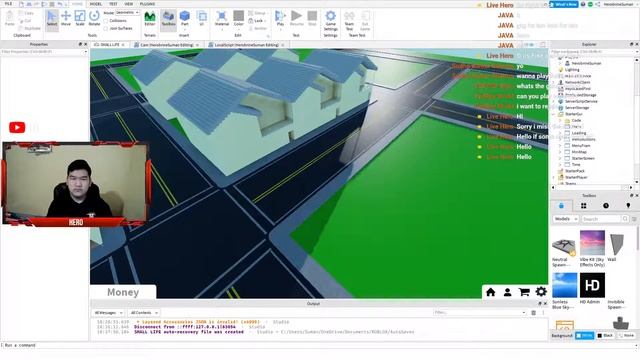This screenshot has height=360, width=640.
Task: Open Game Settings
Action: [x=331, y=20]
